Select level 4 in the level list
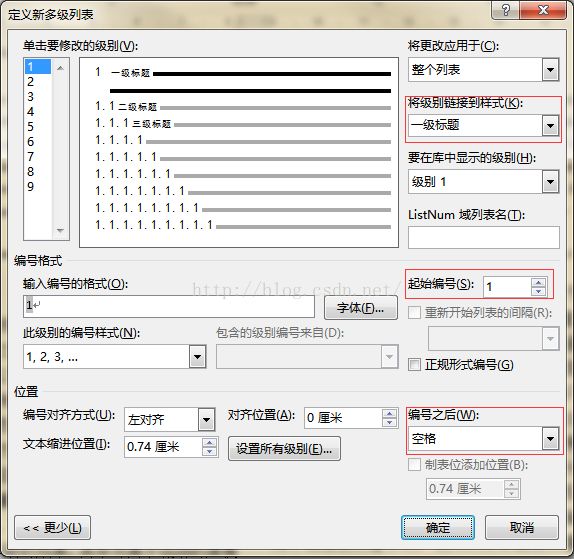Screen dimensions: 574x559 (37, 112)
